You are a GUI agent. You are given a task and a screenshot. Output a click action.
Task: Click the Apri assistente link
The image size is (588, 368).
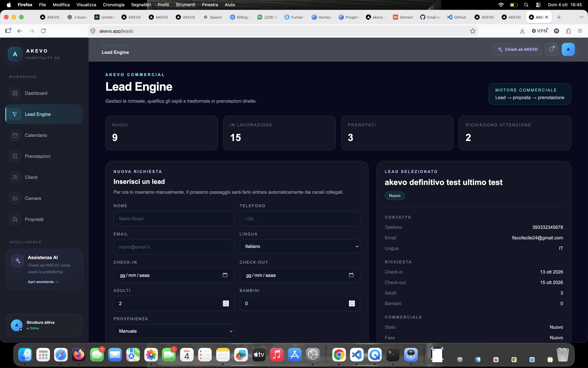(x=43, y=282)
